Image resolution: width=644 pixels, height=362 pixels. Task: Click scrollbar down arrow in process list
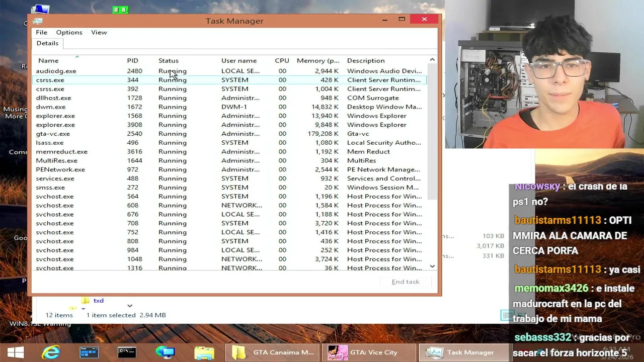coord(432,266)
